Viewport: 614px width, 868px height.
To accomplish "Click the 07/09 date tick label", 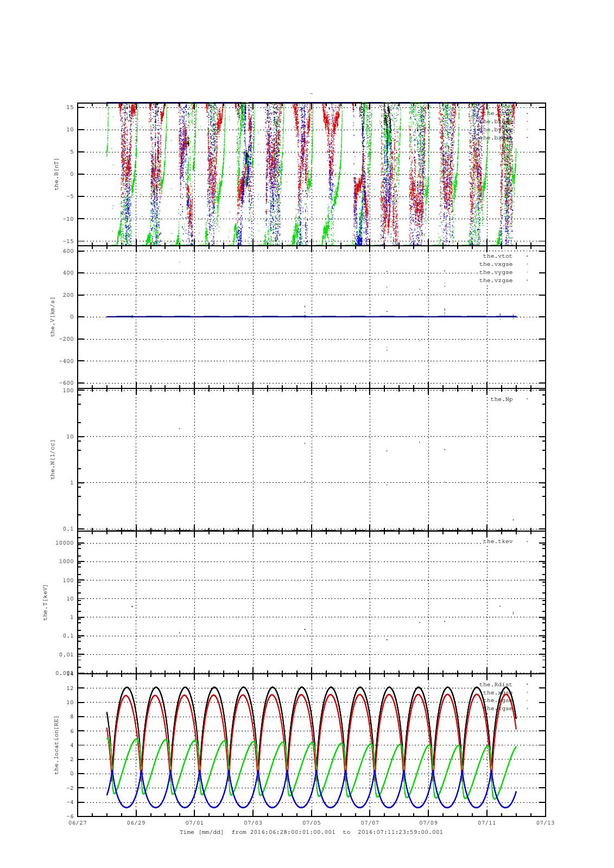I will (428, 822).
